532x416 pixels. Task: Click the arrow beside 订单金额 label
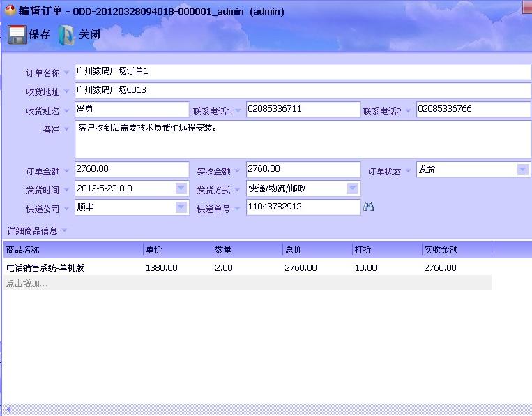click(66, 170)
